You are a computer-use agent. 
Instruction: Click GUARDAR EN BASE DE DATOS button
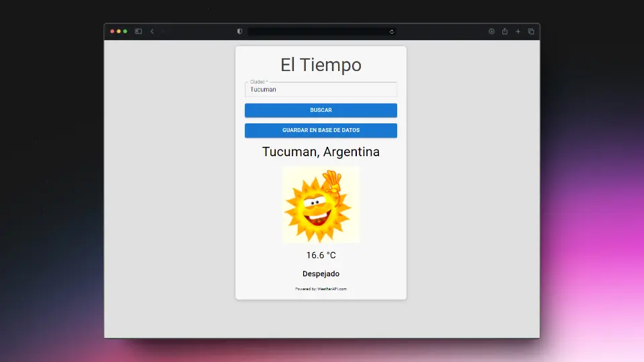point(321,131)
